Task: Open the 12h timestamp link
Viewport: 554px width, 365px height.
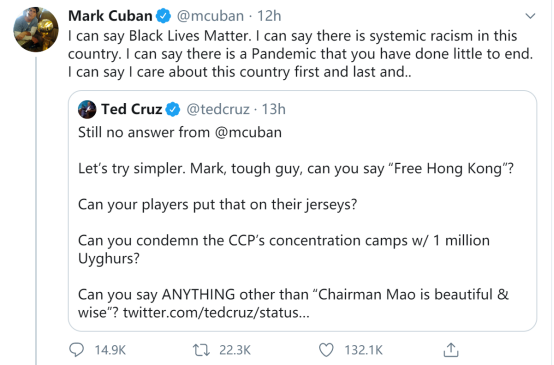Action: coord(269,16)
